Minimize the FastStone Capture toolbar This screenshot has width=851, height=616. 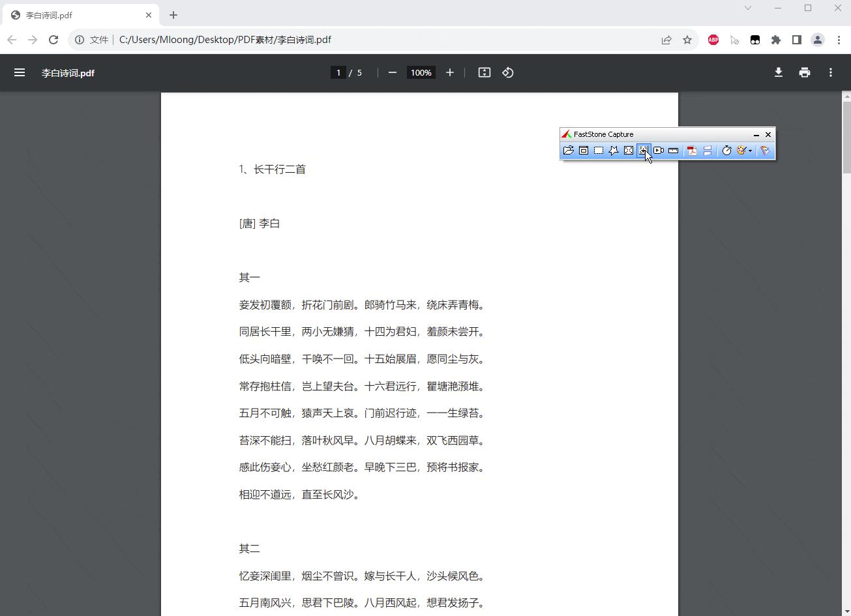(756, 134)
